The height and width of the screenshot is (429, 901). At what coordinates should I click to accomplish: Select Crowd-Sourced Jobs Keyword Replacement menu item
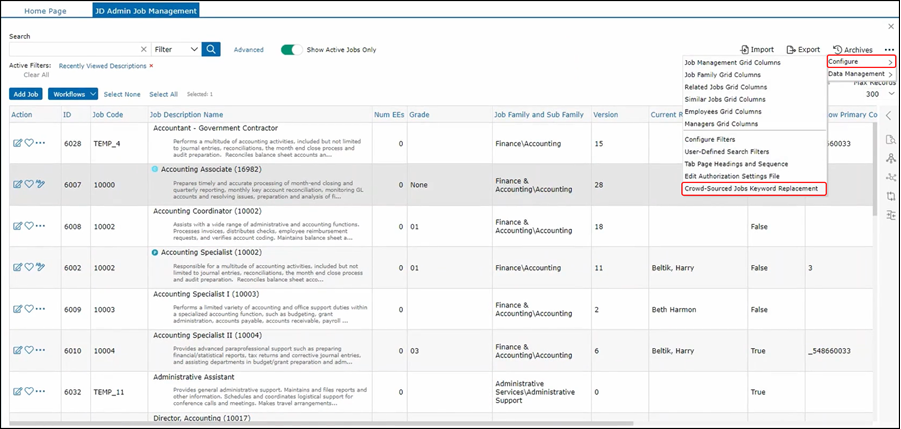[752, 188]
